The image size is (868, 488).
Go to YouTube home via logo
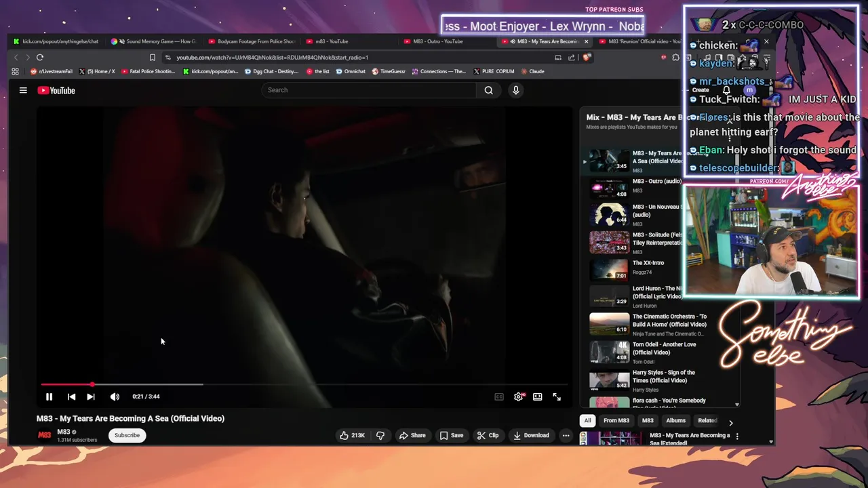tap(56, 90)
